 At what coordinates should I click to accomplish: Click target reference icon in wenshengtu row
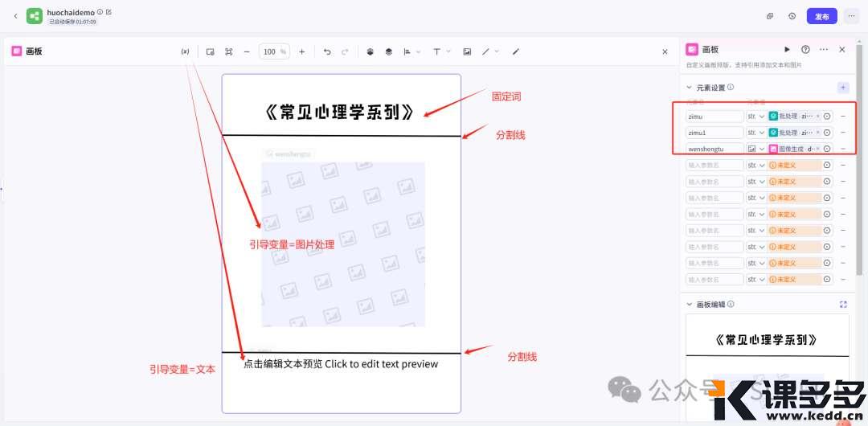(827, 149)
